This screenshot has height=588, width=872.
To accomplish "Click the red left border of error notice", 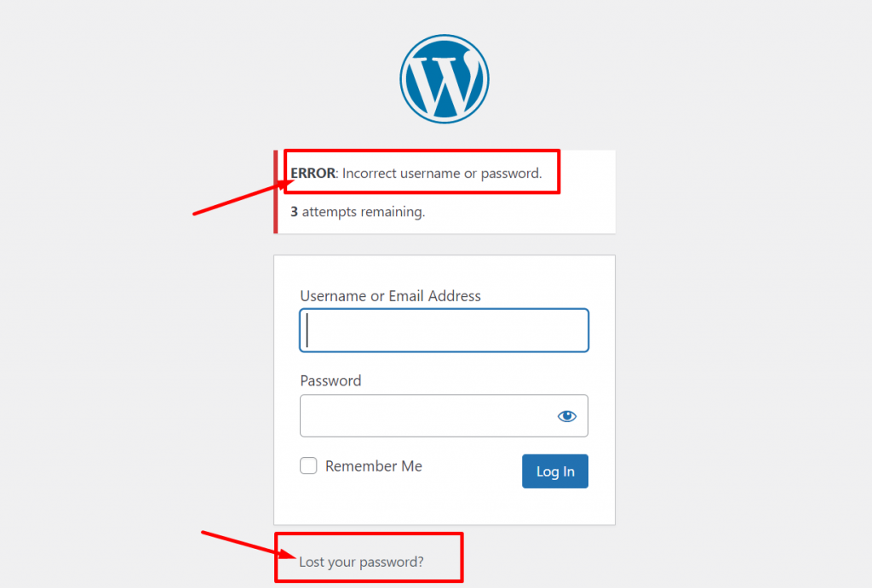I will pos(276,191).
